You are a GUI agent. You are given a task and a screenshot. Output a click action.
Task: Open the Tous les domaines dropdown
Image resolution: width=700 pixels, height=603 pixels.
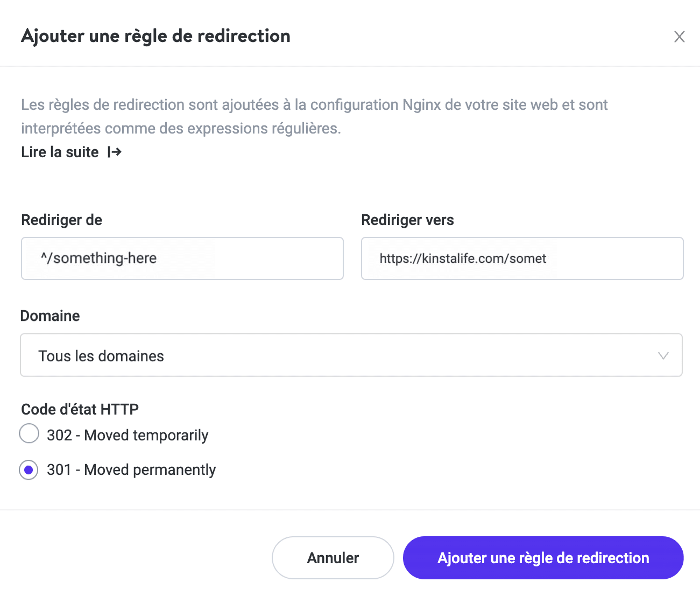tap(351, 355)
